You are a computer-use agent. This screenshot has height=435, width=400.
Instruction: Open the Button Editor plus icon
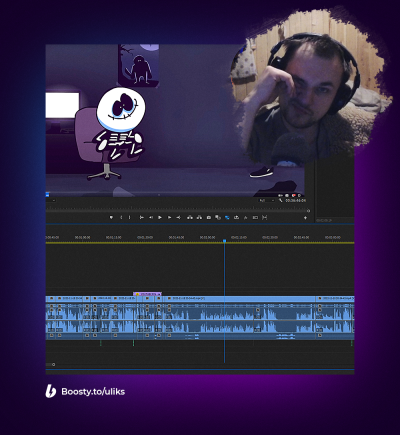click(x=305, y=218)
